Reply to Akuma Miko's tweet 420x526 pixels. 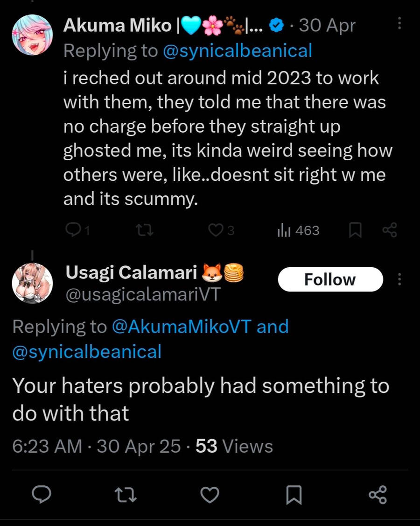click(x=74, y=230)
